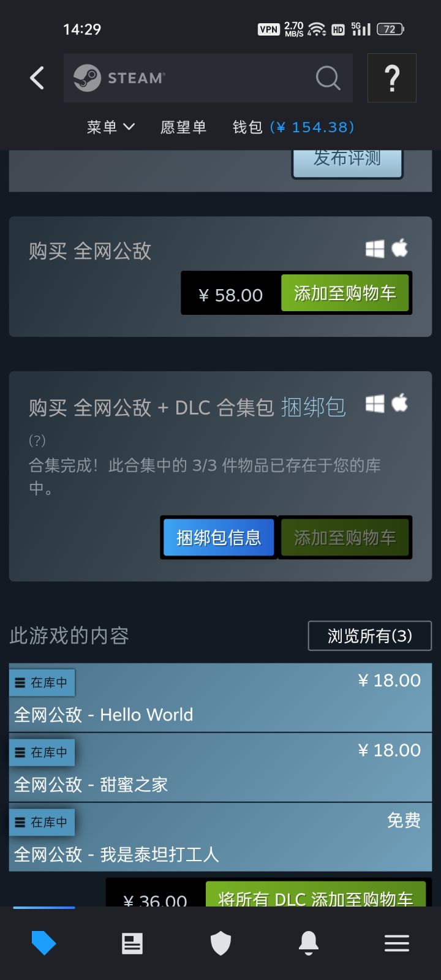This screenshot has height=980, width=441.
Task: Open the Steam Guard shield icon
Action: 221,943
